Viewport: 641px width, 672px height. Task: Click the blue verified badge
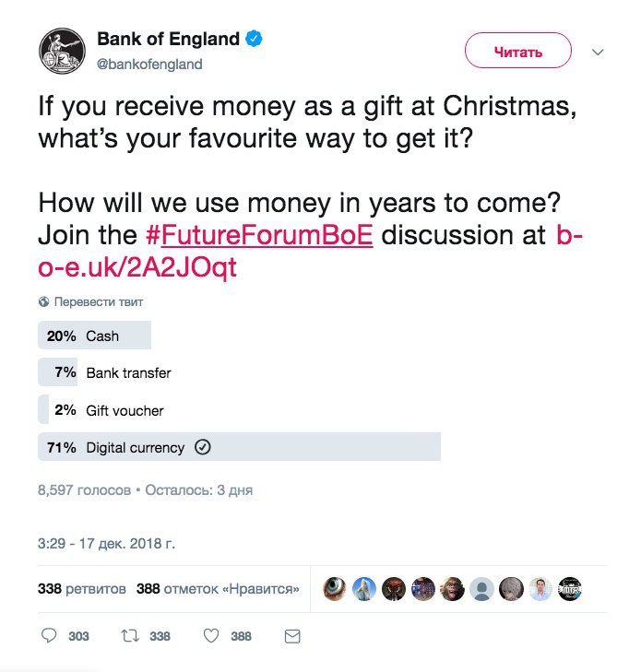(x=255, y=40)
